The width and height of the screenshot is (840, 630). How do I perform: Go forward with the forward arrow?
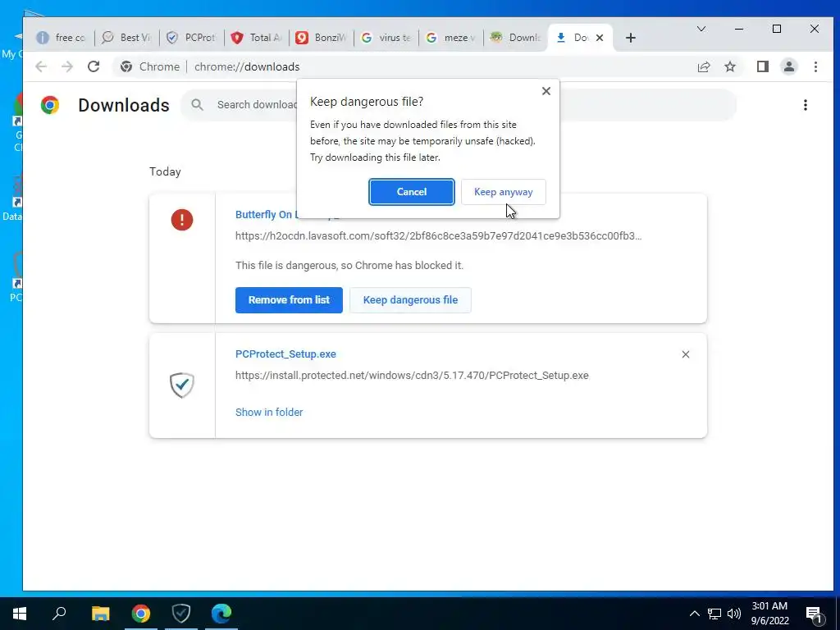[x=67, y=66]
